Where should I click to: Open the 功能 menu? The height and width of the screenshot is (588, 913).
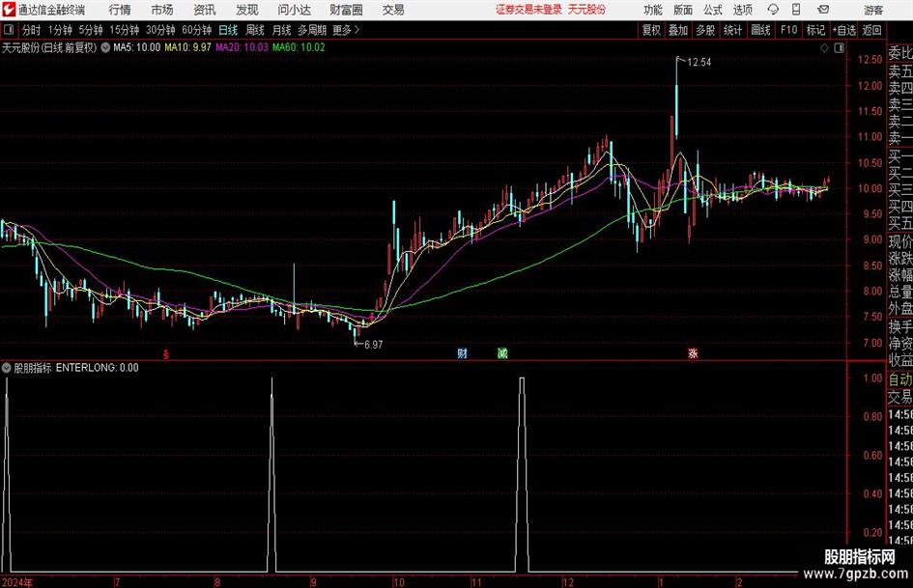click(653, 10)
